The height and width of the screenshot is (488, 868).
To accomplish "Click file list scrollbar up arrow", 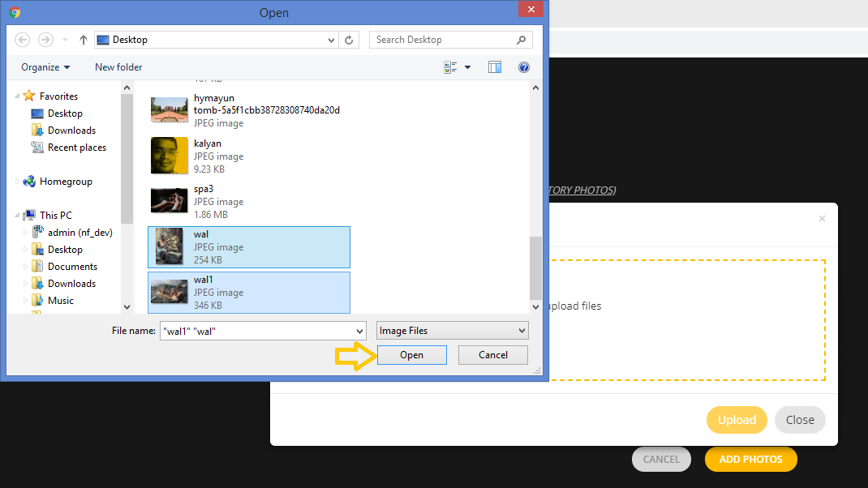I will (x=535, y=88).
